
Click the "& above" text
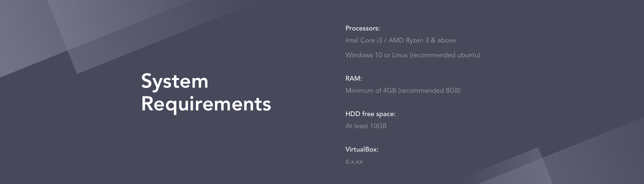pos(443,40)
